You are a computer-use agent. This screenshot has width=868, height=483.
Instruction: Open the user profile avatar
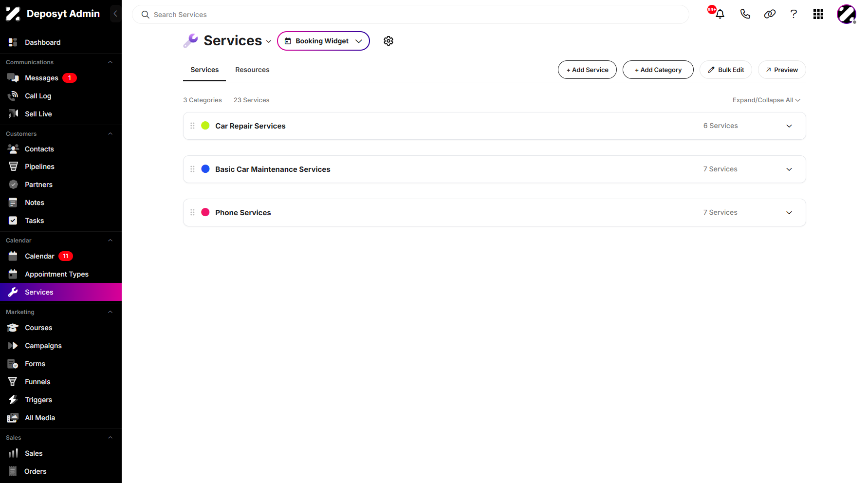[846, 14]
